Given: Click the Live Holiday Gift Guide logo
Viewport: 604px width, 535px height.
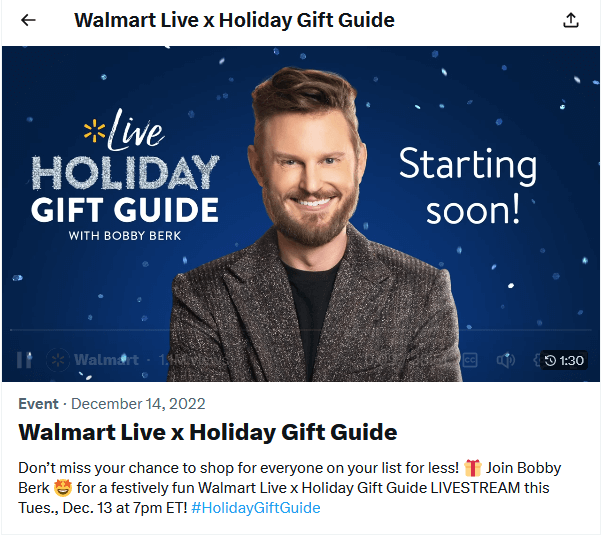Looking at the screenshot, I should [x=125, y=174].
